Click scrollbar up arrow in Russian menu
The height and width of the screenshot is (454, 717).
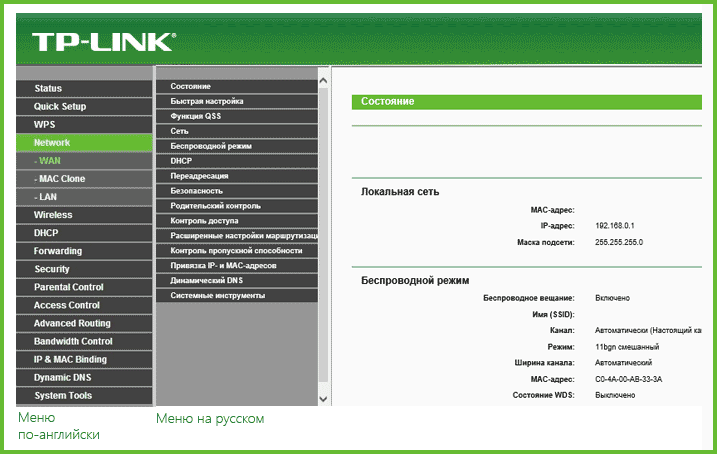click(x=323, y=80)
